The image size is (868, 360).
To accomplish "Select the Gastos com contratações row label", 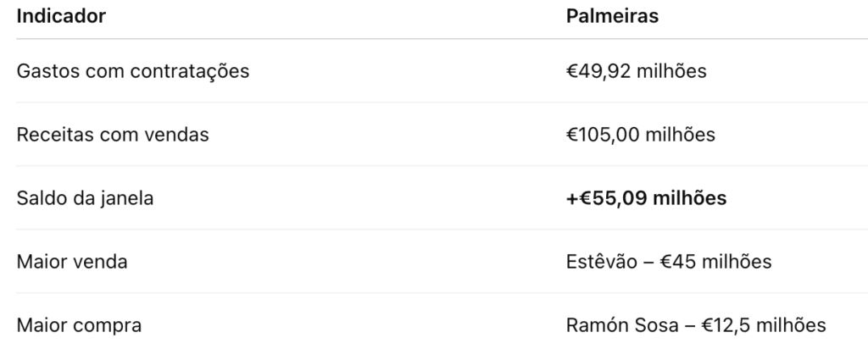I will (x=133, y=71).
